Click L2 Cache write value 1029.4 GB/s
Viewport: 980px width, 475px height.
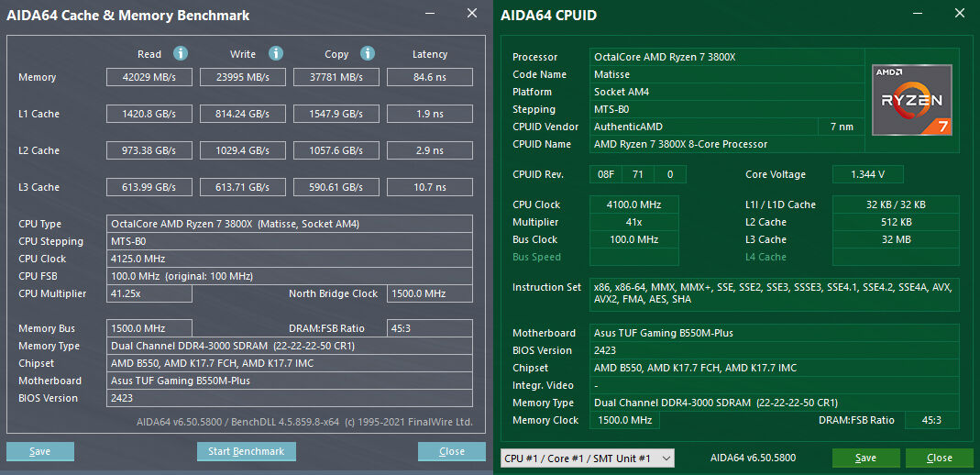coord(243,150)
